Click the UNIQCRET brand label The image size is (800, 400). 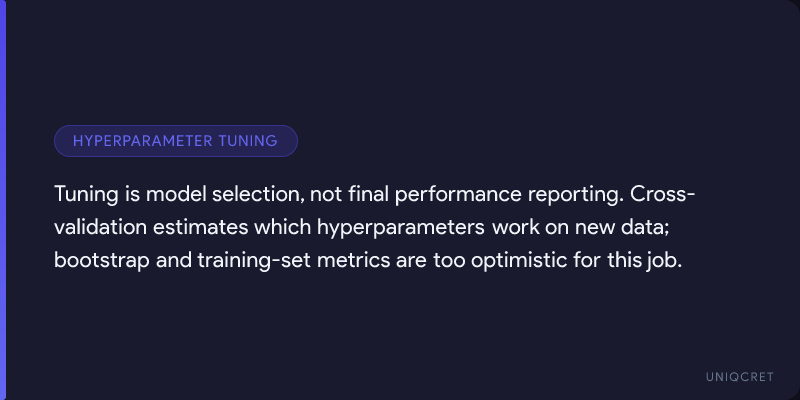(739, 376)
